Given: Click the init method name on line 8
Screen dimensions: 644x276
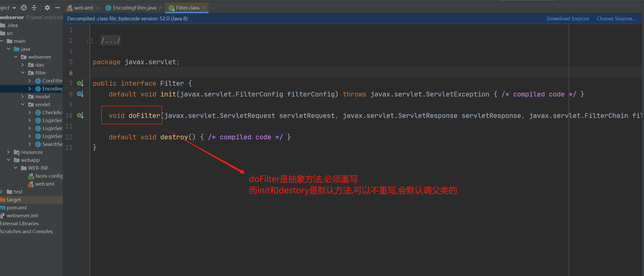Looking at the screenshot, I should coord(168,94).
